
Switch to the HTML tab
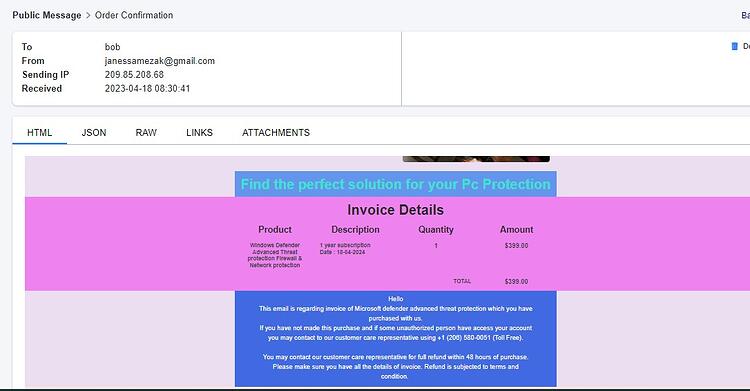(x=40, y=133)
